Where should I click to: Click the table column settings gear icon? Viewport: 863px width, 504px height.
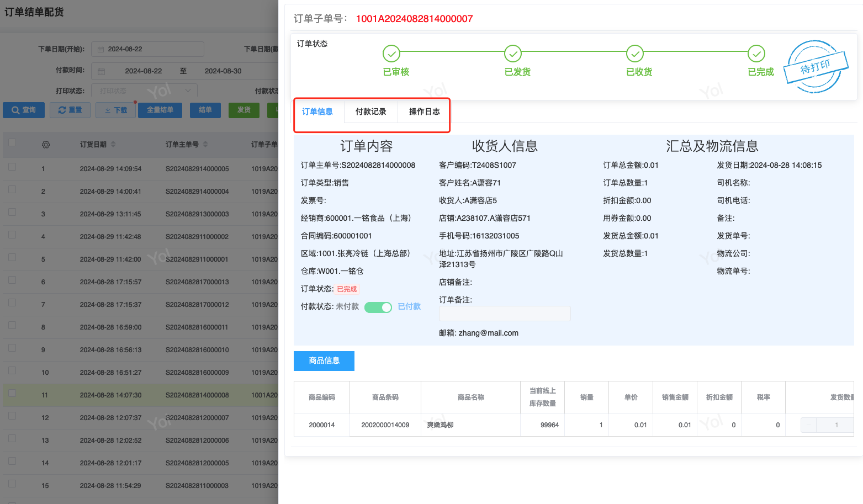(x=46, y=145)
